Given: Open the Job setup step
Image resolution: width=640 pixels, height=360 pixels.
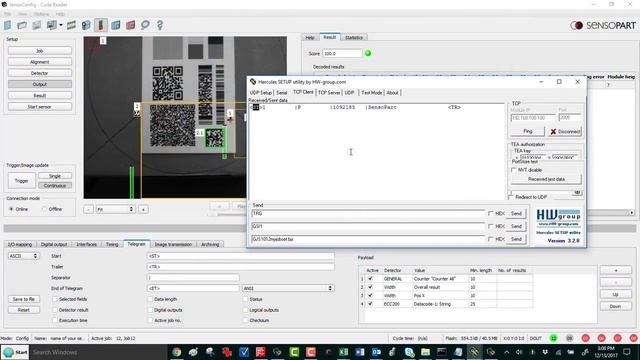Looking at the screenshot, I should [40, 51].
